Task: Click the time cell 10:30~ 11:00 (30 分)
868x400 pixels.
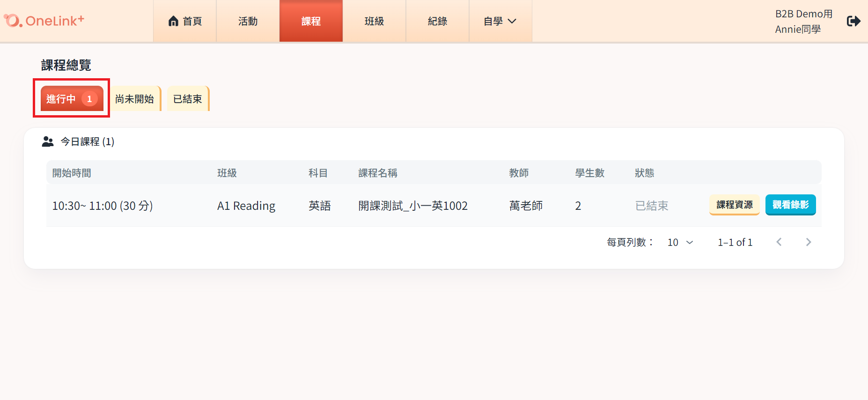Action: 103,206
